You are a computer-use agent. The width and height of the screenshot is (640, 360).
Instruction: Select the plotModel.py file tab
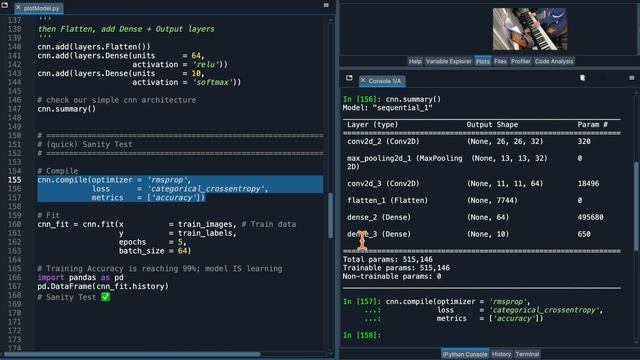(39, 8)
